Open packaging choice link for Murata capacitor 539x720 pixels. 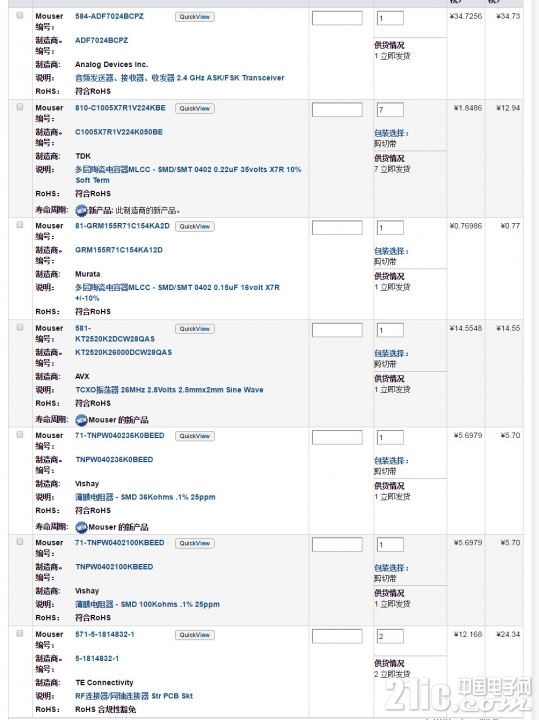[x=391, y=251]
